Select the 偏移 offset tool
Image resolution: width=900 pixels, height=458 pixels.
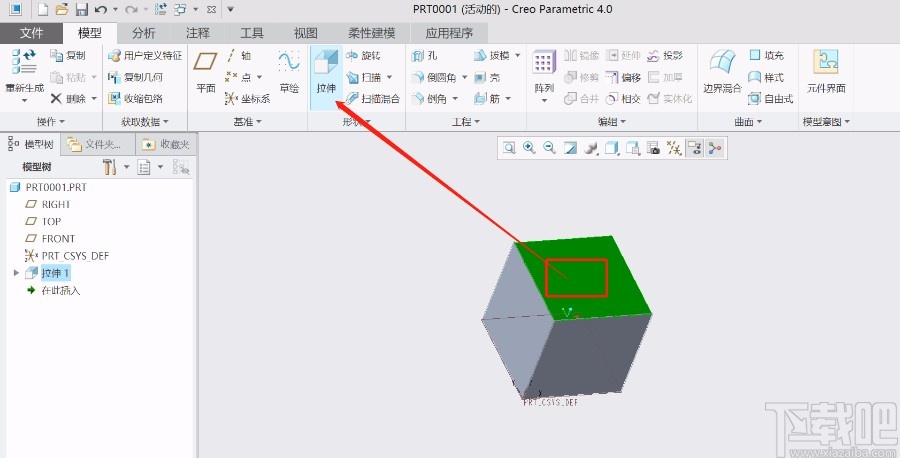[623, 77]
